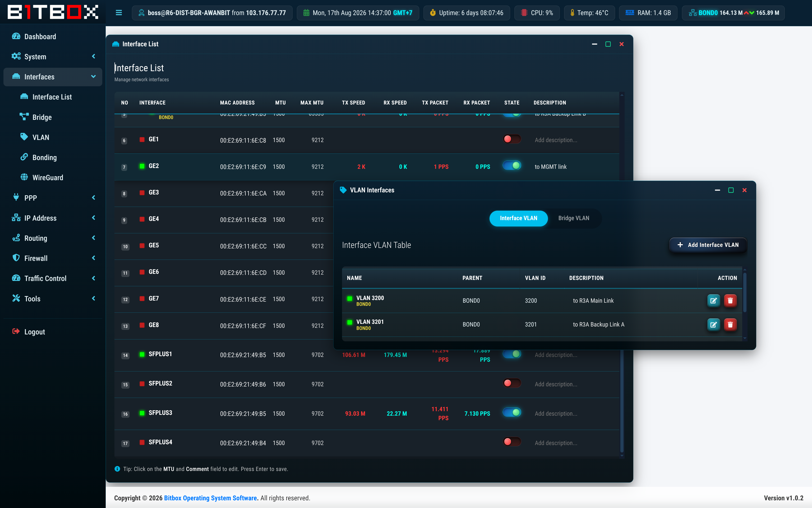
Task: Switch to the Bridge VLAN tab
Action: (573, 218)
